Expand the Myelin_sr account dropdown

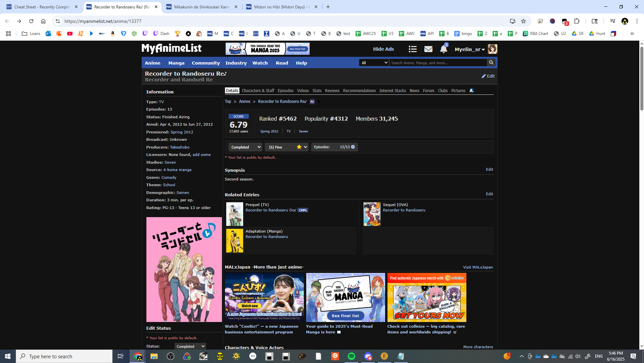pos(470,49)
